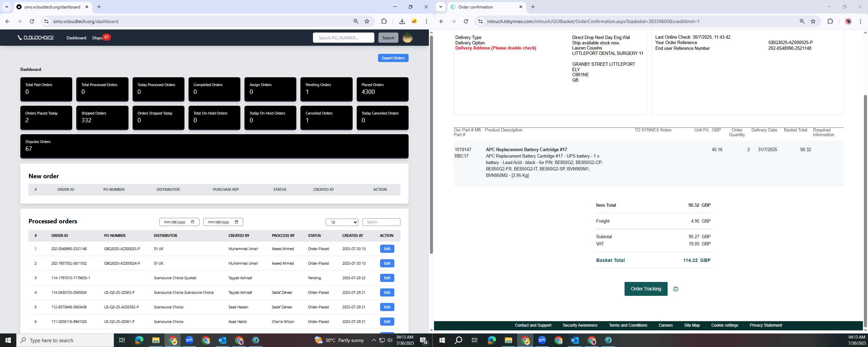This screenshot has height=347, width=868.
Task: Edit order 111-0256116-9941020
Action: point(387,322)
